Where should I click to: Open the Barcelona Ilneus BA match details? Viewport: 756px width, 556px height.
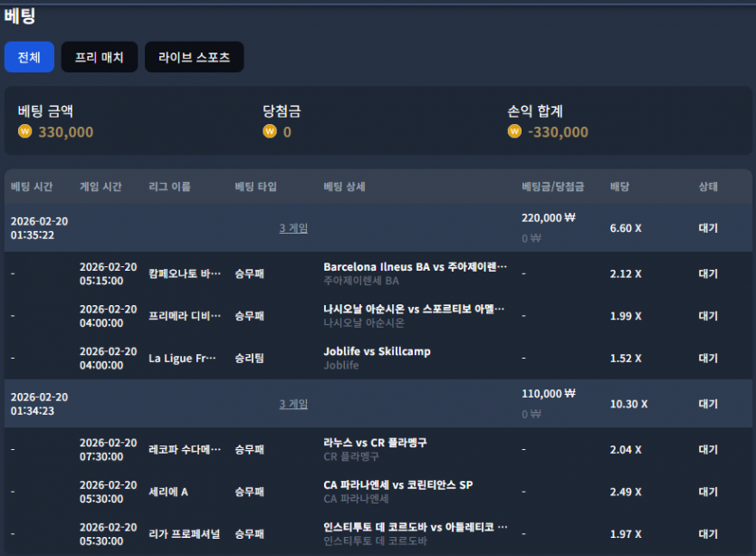point(416,267)
